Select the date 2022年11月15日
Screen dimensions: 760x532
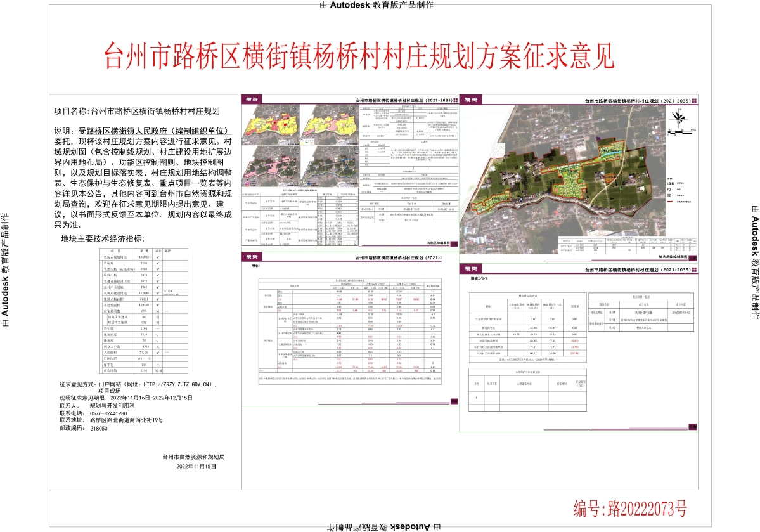click(196, 466)
